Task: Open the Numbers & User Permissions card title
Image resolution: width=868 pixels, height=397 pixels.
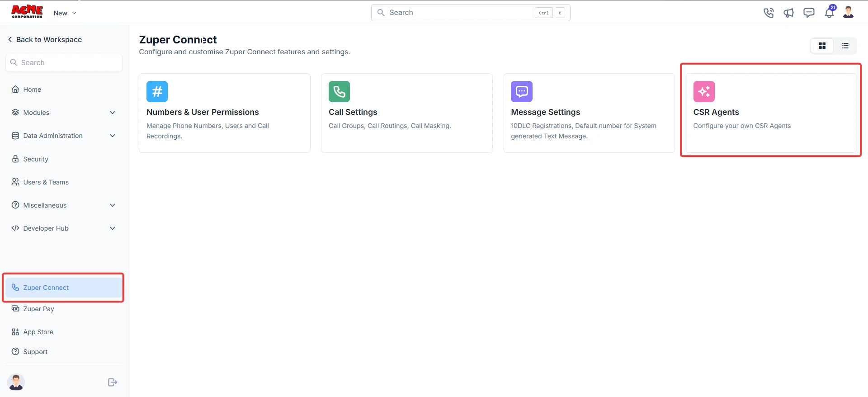Action: pyautogui.click(x=203, y=112)
